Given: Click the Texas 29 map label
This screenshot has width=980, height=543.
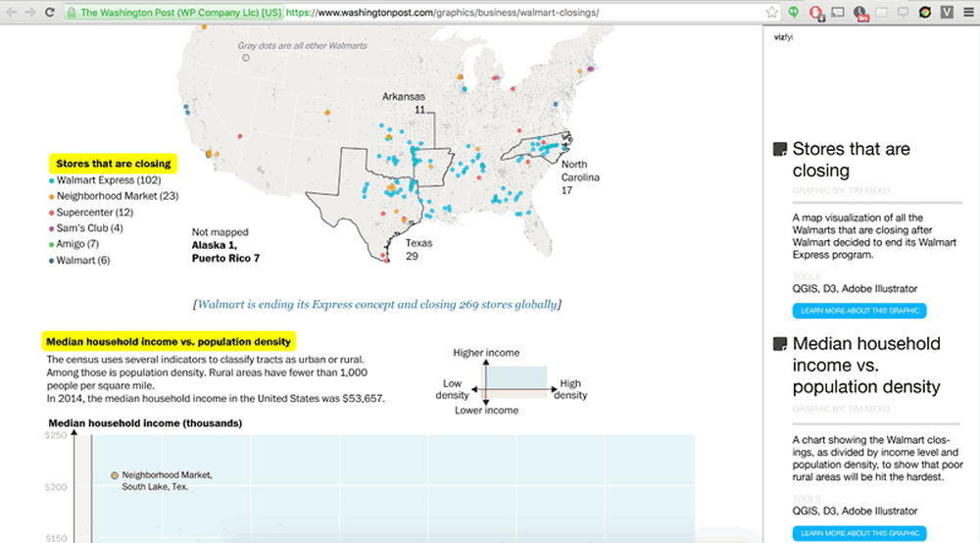Looking at the screenshot, I should 418,249.
